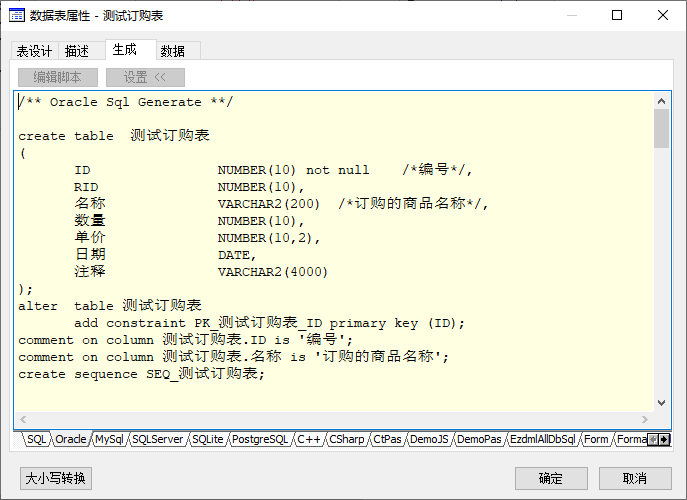Confirm with the 确定 button
This screenshot has width=687, height=500.
tap(551, 478)
